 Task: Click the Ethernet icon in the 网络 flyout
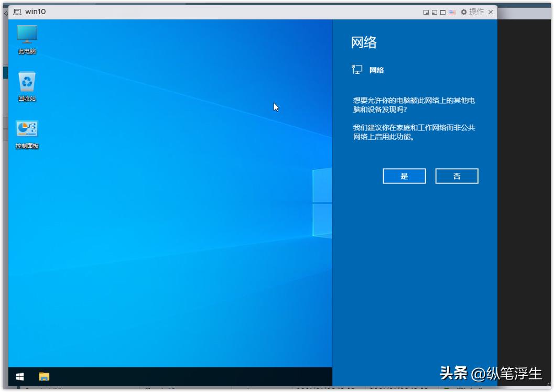pos(357,70)
